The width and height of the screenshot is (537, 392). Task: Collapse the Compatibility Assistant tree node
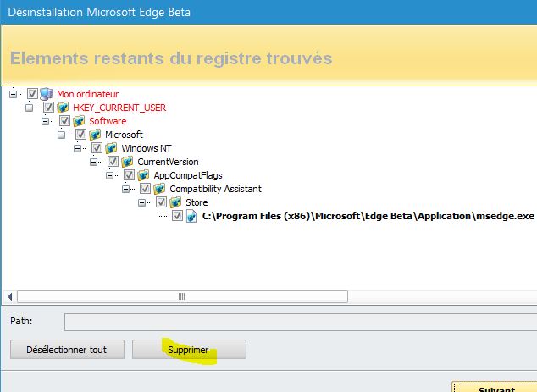[125, 189]
